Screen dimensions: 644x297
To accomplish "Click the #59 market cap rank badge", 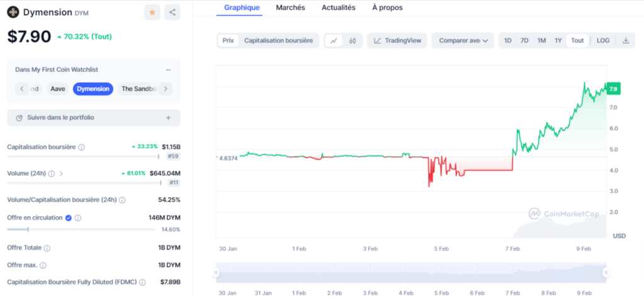I will pos(174,156).
